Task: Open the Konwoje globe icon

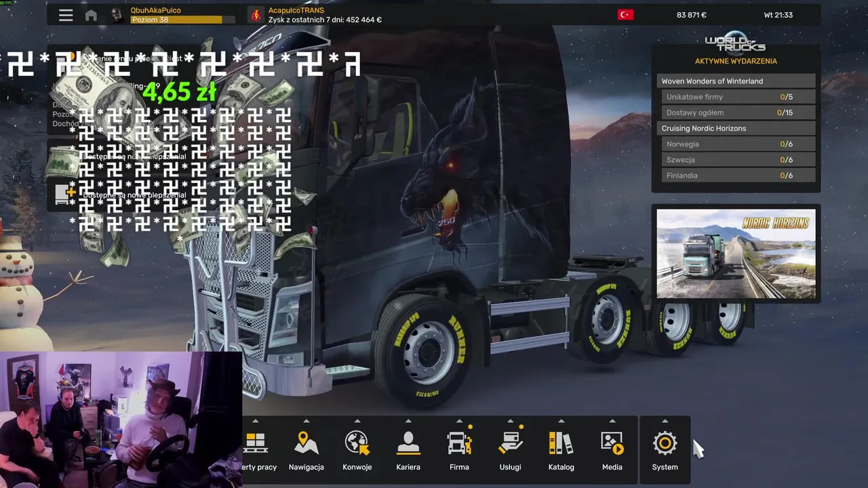Action: (357, 444)
